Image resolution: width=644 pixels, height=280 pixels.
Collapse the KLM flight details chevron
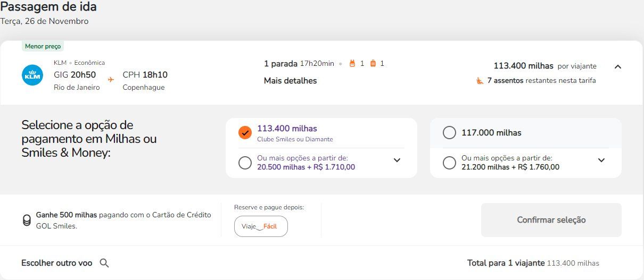coord(617,67)
